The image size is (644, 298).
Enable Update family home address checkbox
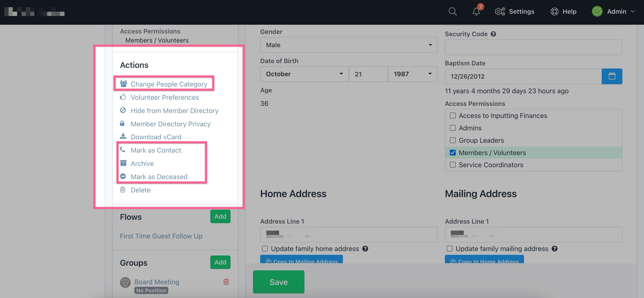click(265, 249)
